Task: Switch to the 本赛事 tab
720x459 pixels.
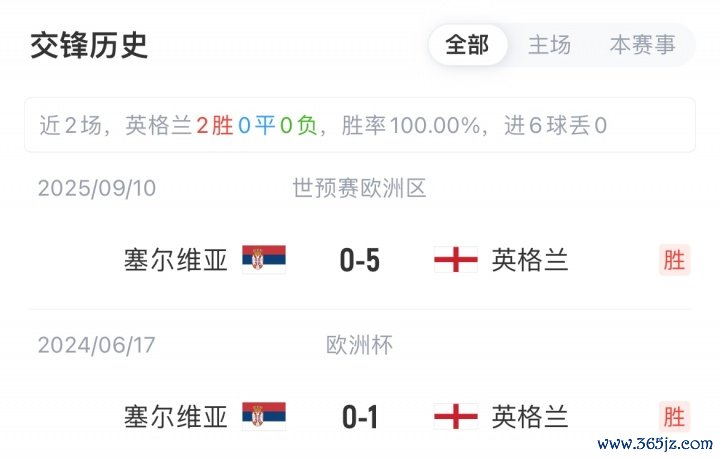Action: [x=642, y=45]
